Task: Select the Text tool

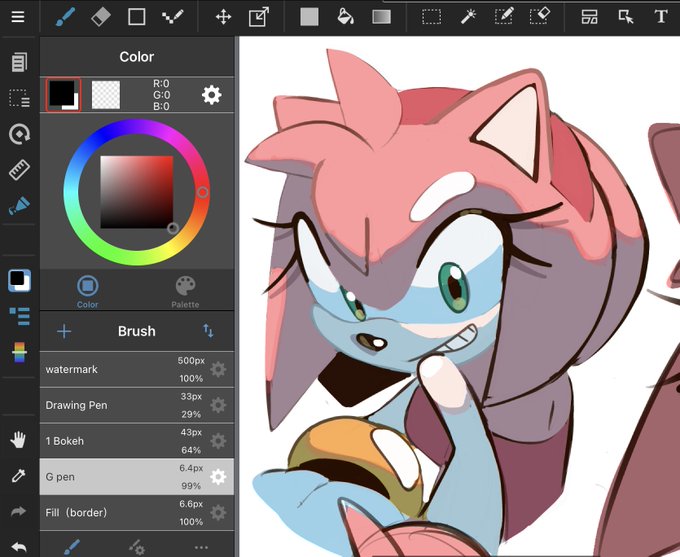Action: click(x=661, y=17)
